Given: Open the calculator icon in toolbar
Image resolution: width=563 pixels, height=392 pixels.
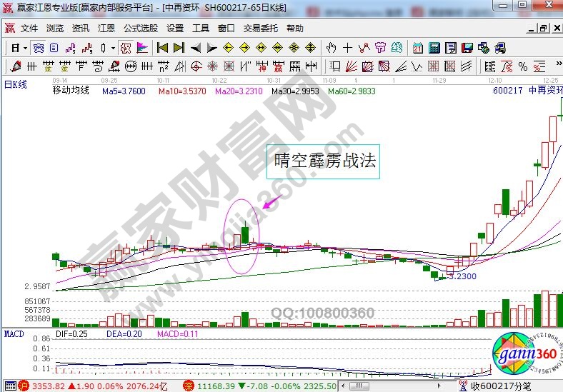Looking at the screenshot, I should tap(434, 48).
